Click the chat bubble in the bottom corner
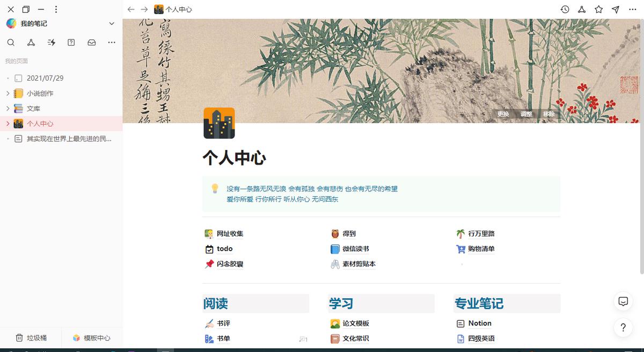Image resolution: width=644 pixels, height=352 pixels. (623, 301)
